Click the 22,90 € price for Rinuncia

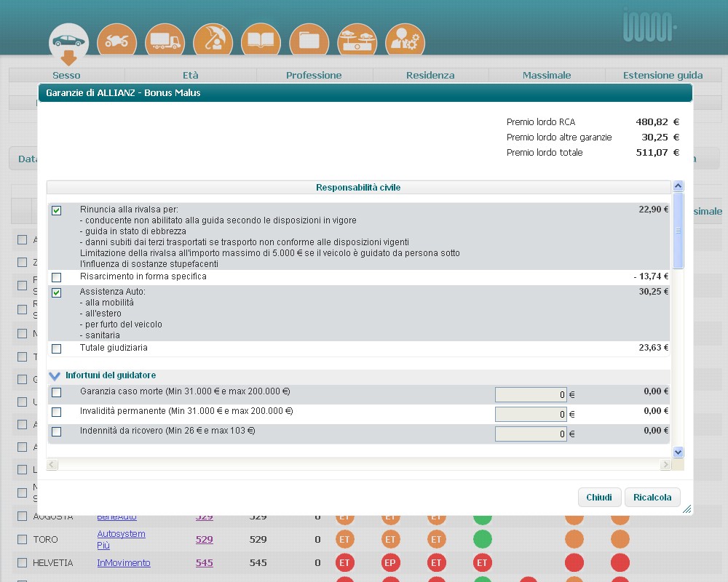654,210
